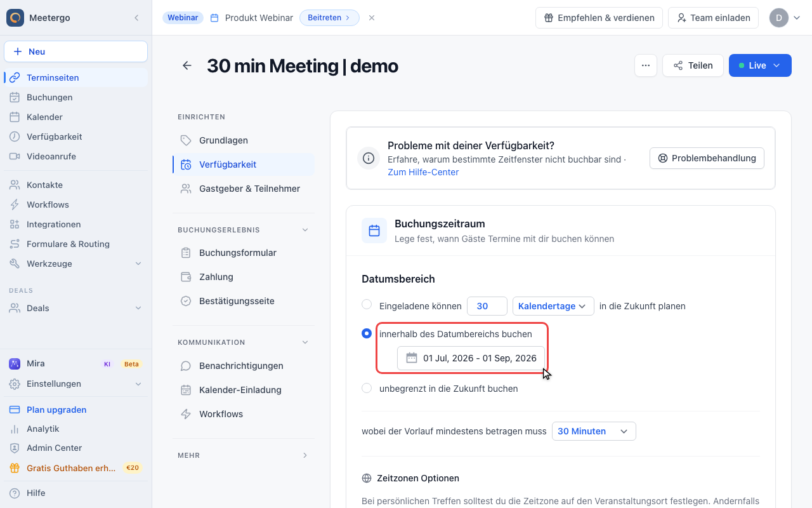
Task: Close the Produkt Webinar banner
Action: (372, 18)
